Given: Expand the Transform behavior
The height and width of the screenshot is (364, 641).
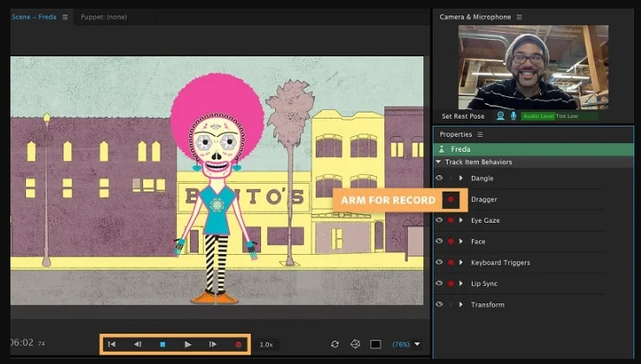Looking at the screenshot, I should [x=461, y=304].
